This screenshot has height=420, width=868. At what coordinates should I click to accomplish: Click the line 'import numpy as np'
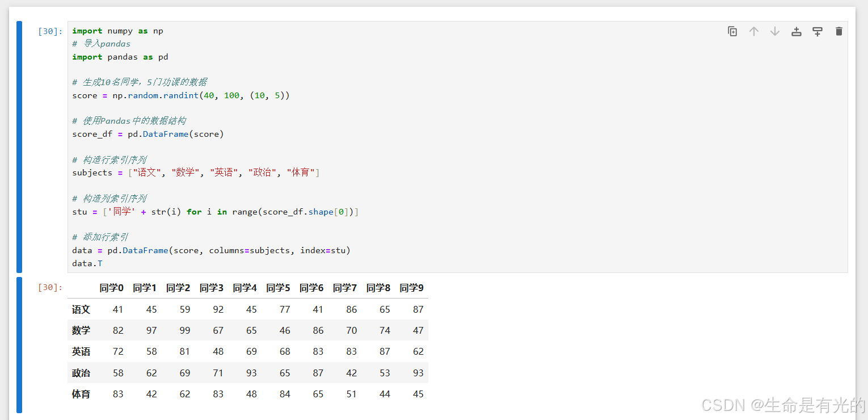click(117, 31)
